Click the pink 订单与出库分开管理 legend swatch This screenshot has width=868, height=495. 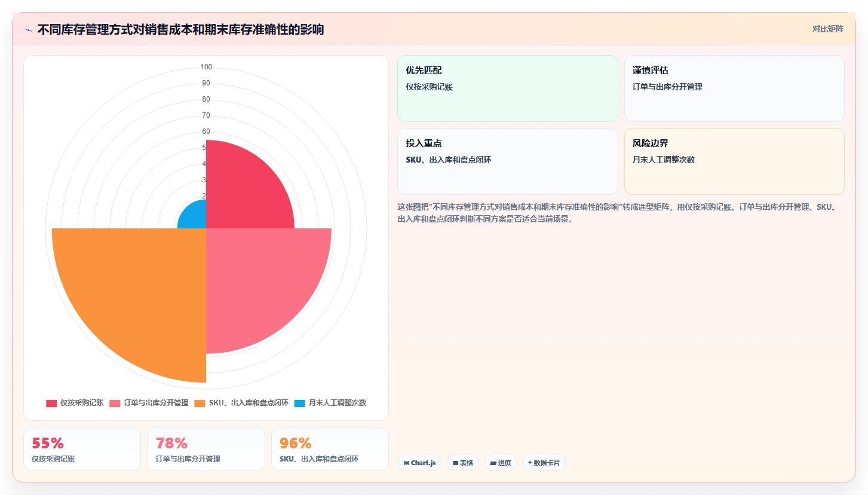(x=115, y=403)
